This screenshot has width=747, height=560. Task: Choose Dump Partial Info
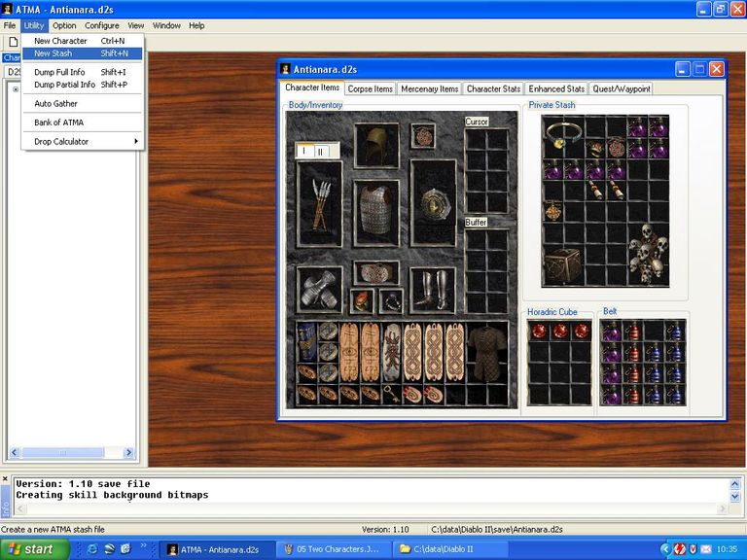83,85
